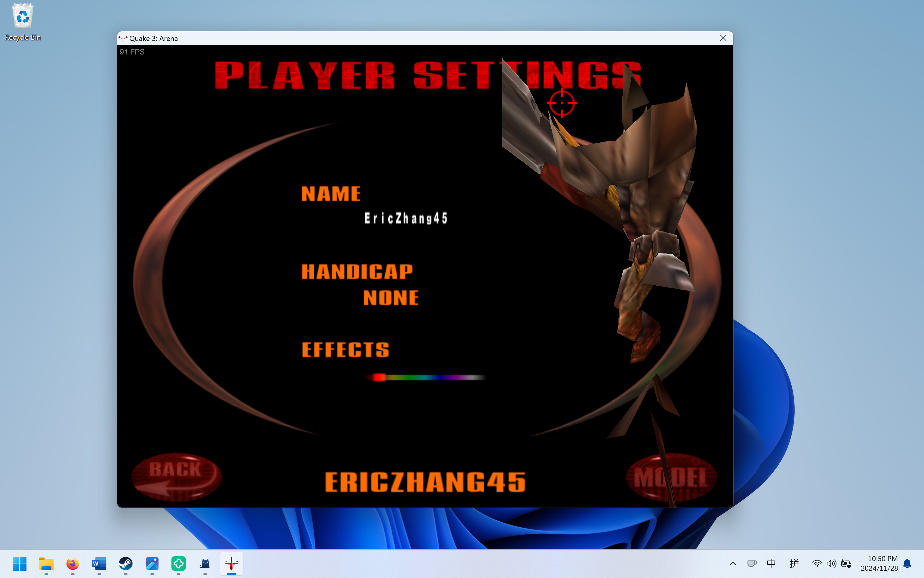
Task: Show hidden system tray icons
Action: 733,564
